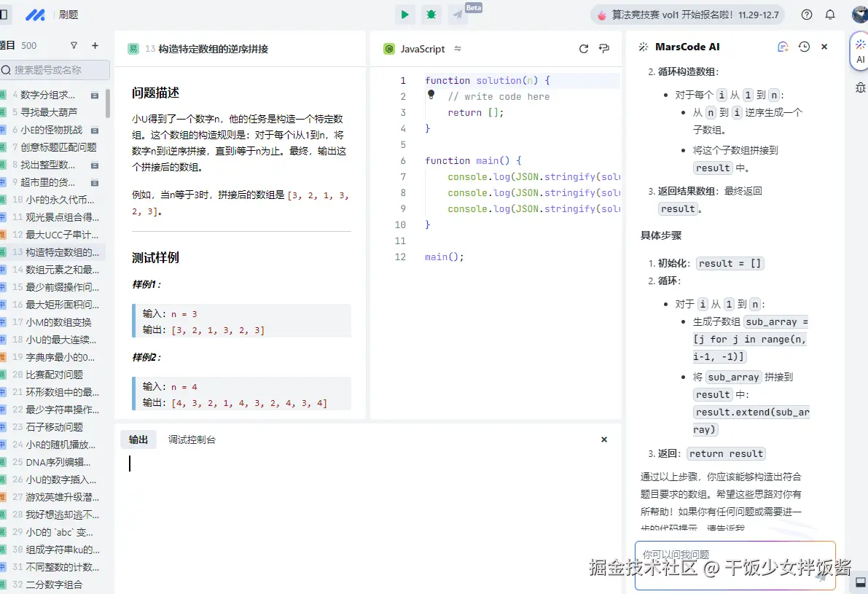Switch language using the swap icon next to JavaScript
The width and height of the screenshot is (868, 594).
pyautogui.click(x=458, y=49)
